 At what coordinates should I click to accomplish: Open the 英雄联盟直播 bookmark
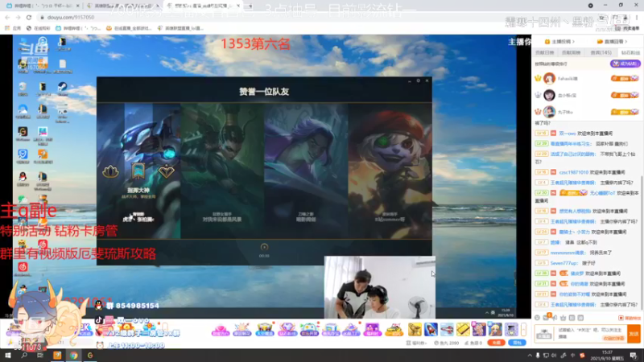tap(180, 28)
